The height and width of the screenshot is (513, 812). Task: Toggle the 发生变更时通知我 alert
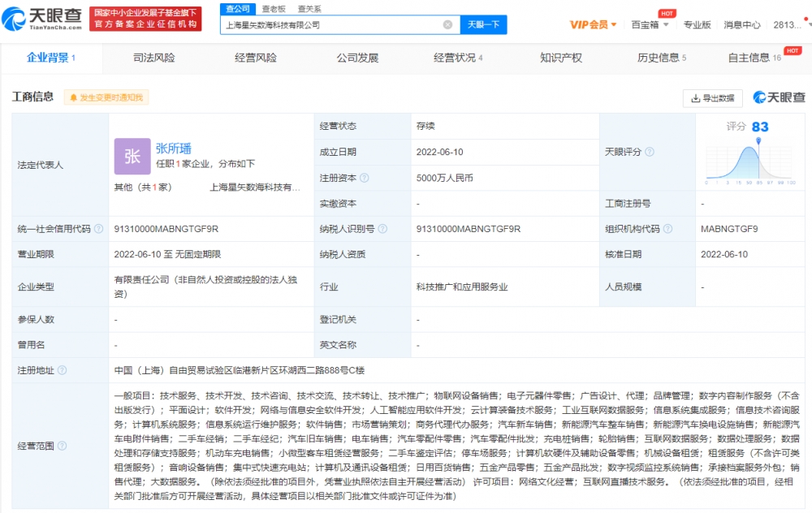(x=106, y=97)
